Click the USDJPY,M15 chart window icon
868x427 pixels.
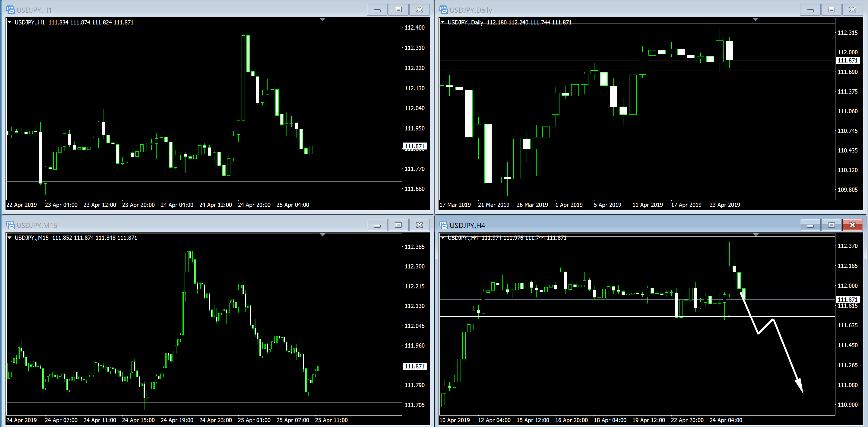pos(11,225)
